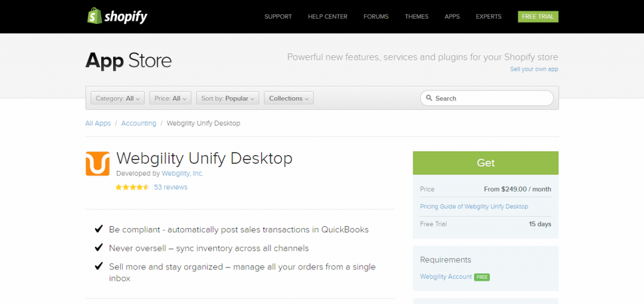644x304 pixels.
Task: Focus the Search input field
Action: click(487, 98)
